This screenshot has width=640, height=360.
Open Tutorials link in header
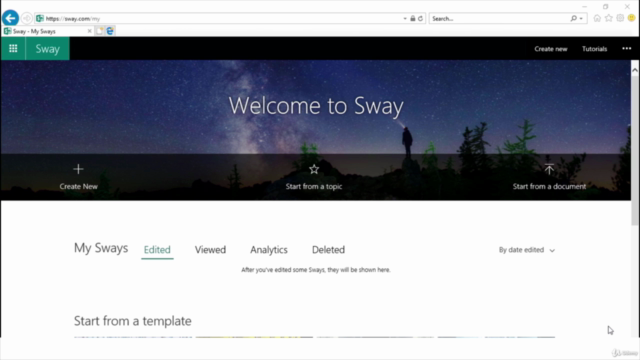click(x=594, y=49)
